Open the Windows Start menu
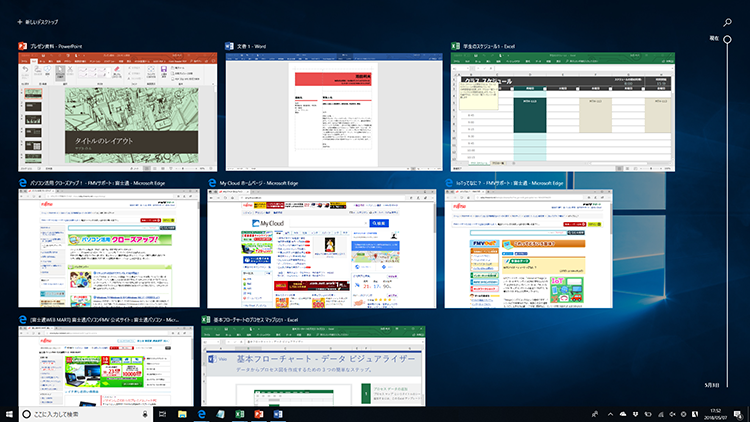 [x=10, y=413]
